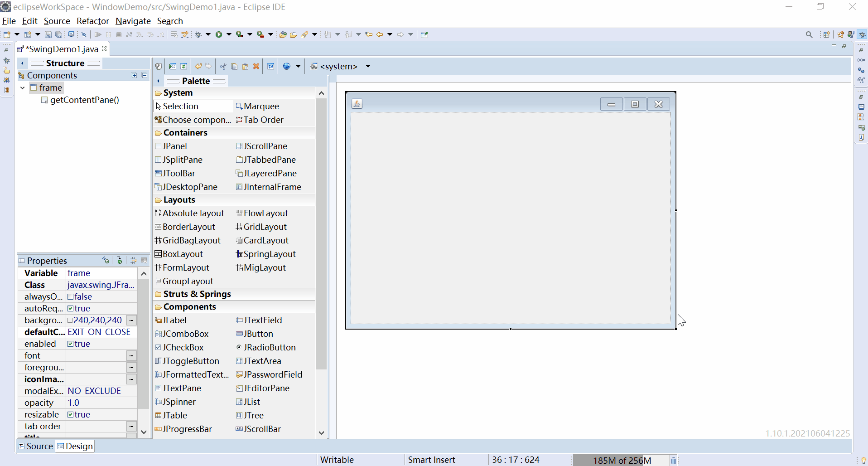
Task: Open the system look-and-feel dropdown
Action: (368, 66)
